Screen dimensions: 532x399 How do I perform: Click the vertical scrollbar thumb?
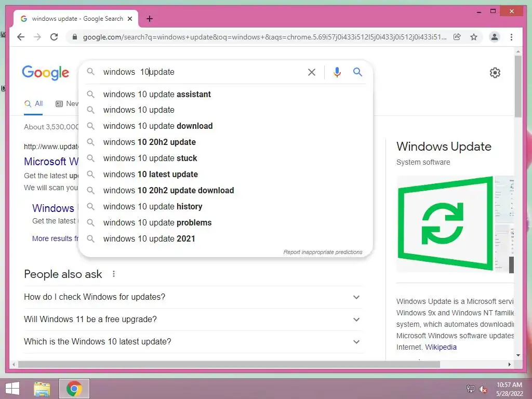coord(518,87)
